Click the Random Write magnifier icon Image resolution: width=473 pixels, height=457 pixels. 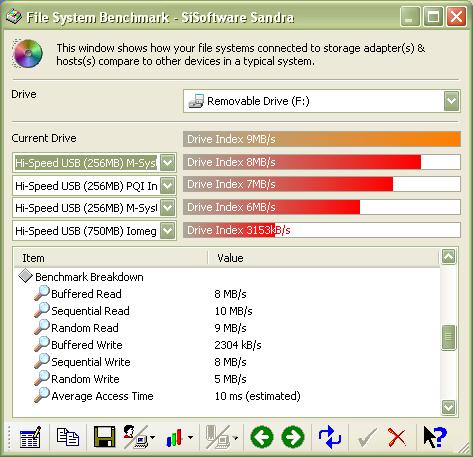coord(42,378)
